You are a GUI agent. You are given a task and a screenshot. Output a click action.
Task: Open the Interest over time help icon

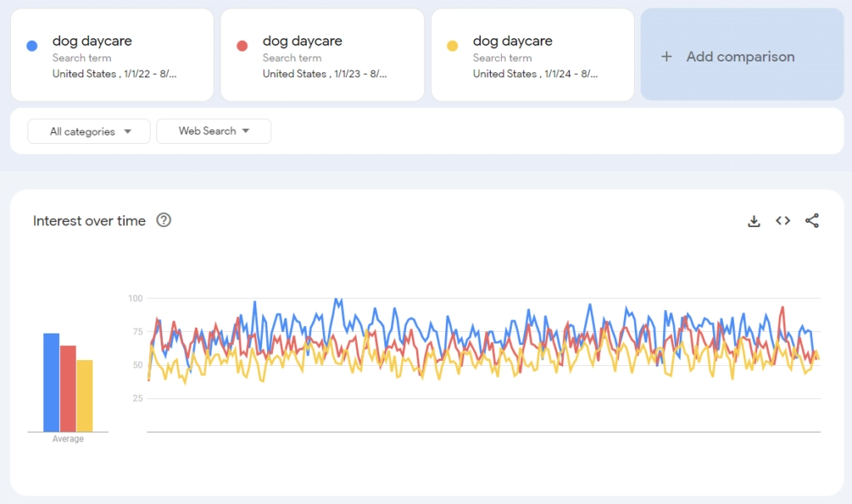pos(164,220)
